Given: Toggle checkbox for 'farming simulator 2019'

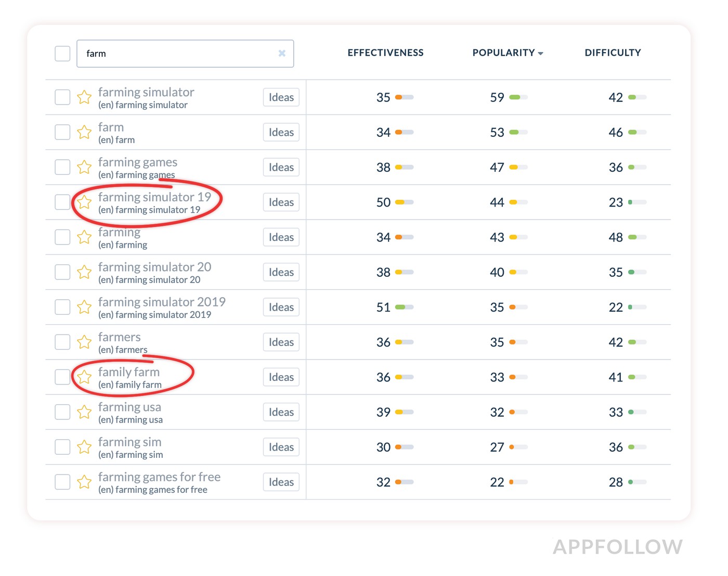Looking at the screenshot, I should tap(62, 307).
